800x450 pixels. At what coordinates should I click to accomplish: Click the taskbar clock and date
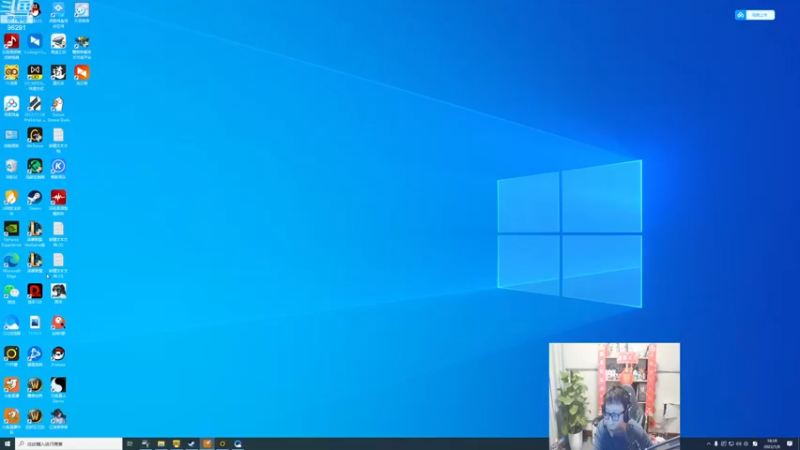[x=772, y=444]
